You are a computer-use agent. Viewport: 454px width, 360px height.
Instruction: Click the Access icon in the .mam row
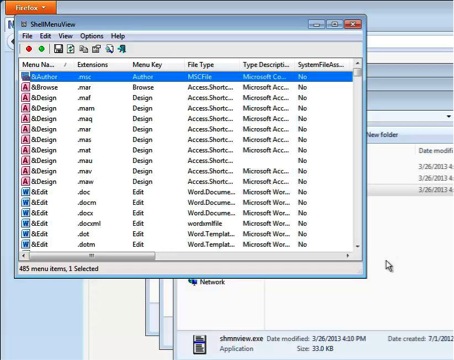point(25,108)
